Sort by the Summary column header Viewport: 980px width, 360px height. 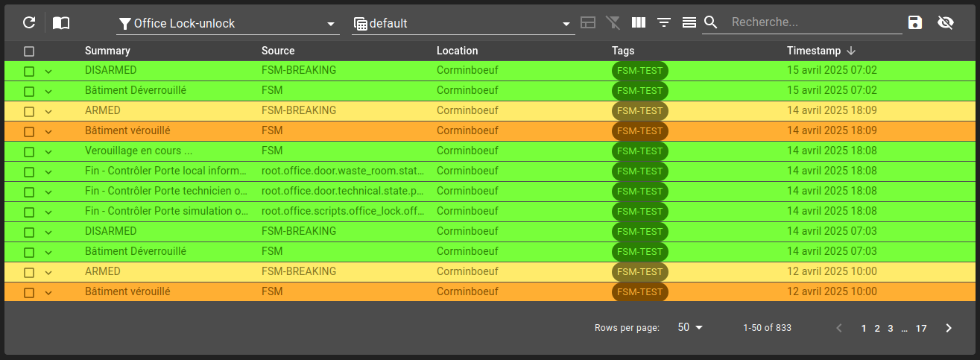107,51
